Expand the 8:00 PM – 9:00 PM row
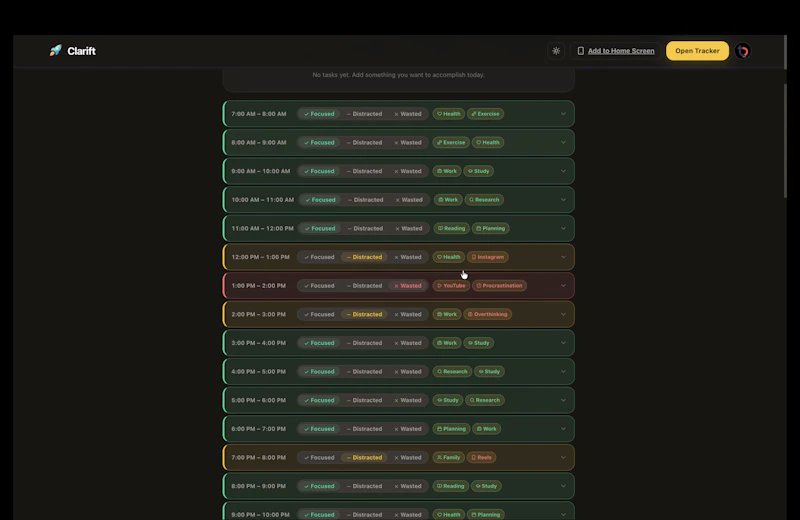 coord(563,486)
